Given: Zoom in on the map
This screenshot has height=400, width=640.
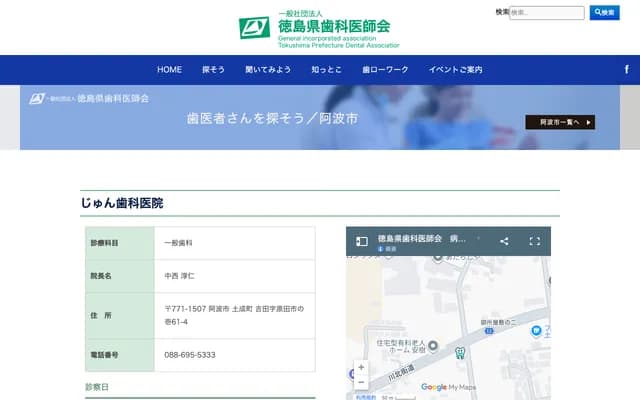Looking at the screenshot, I should [361, 367].
